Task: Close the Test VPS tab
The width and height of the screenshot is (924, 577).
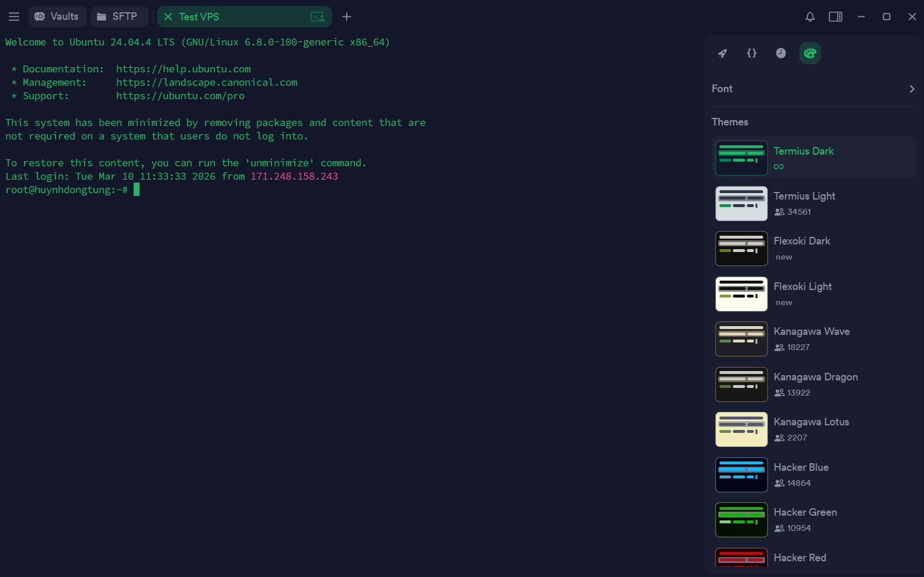Action: pos(168,17)
